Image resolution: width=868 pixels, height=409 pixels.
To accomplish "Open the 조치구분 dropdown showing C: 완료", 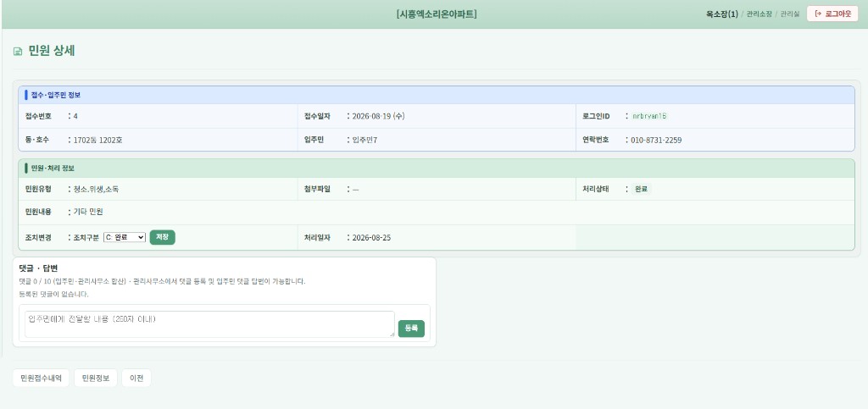I will [x=125, y=237].
